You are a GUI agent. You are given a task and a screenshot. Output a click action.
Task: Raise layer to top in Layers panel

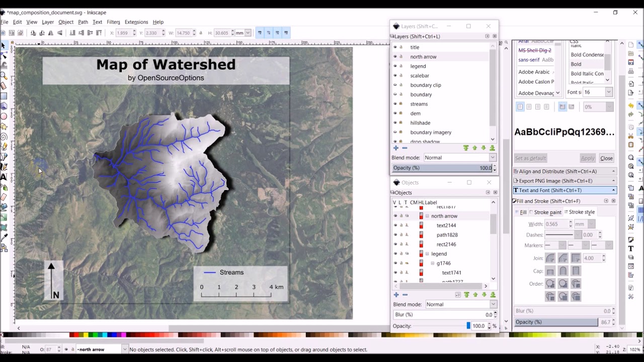[466, 148]
